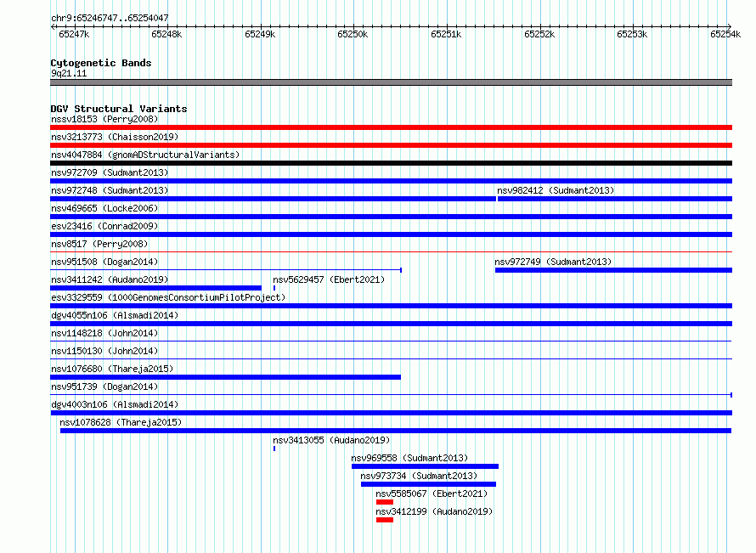This screenshot has width=756, height=553.
Task: Select the nsv972709 blue bar
Action: pos(391,181)
